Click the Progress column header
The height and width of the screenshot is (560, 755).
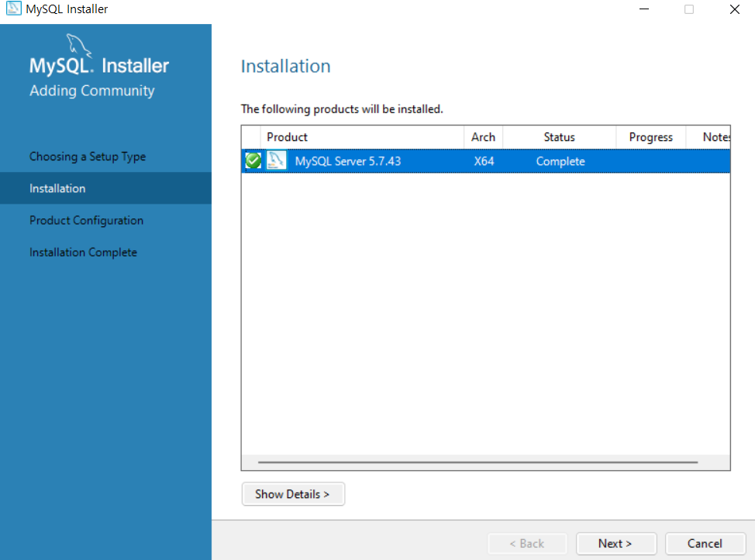651,137
